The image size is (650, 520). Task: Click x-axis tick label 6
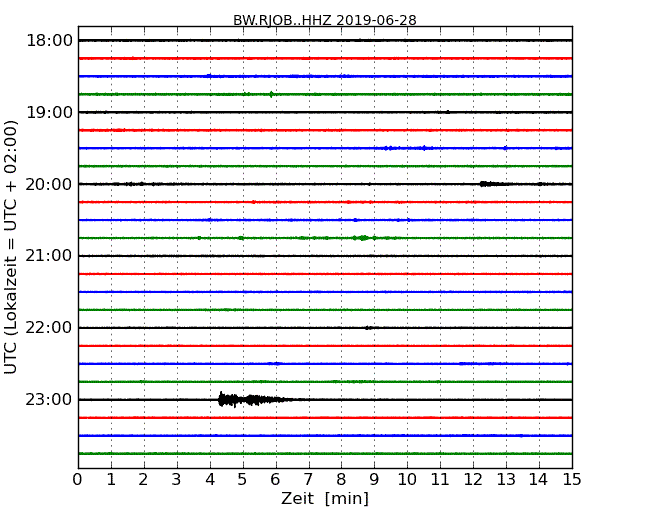tap(276, 479)
